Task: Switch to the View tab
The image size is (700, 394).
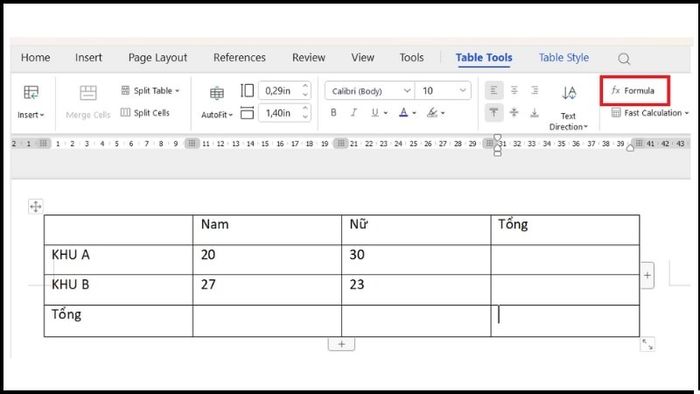Action: point(362,58)
